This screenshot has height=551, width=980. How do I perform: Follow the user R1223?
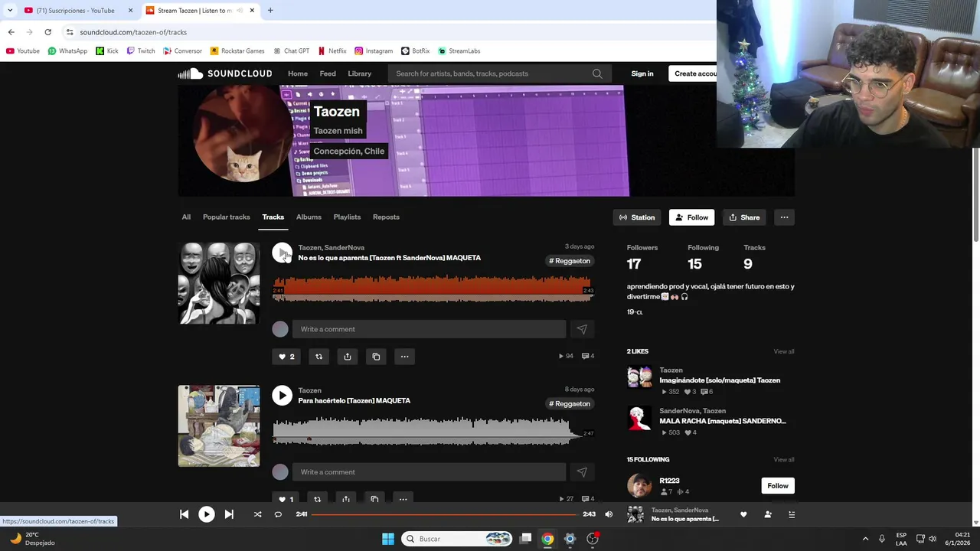click(778, 486)
